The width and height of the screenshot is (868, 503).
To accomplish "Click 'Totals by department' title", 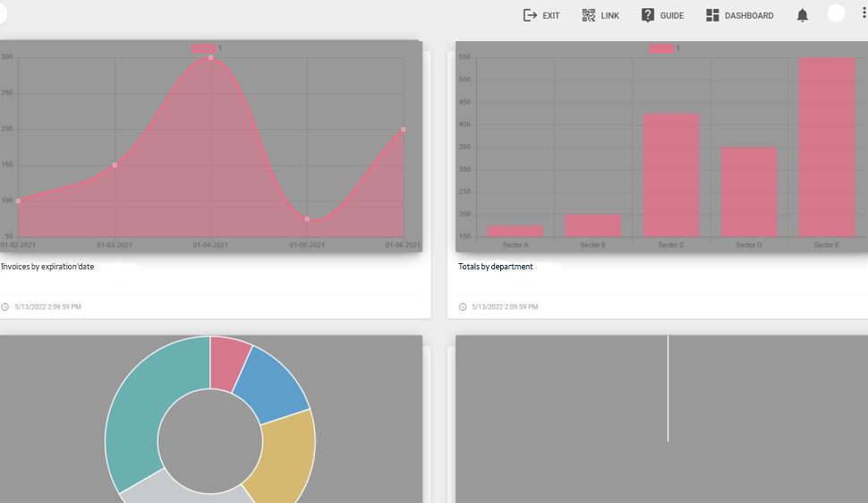I will pos(496,267).
